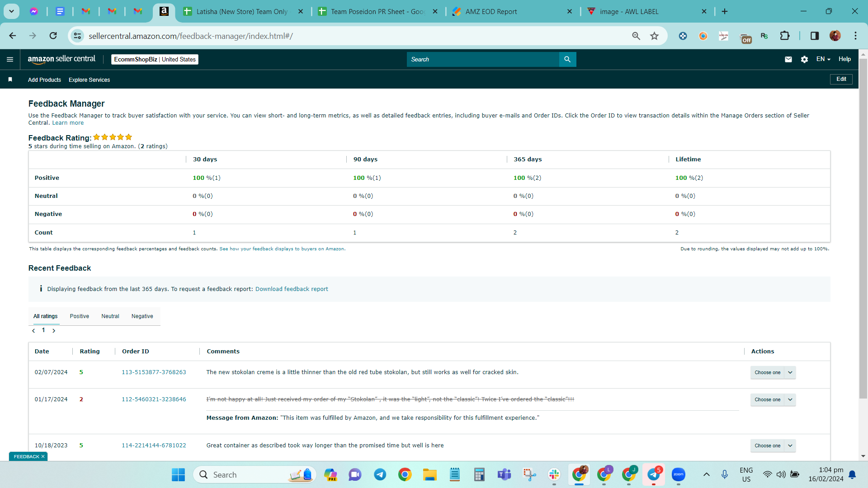Screen dimensions: 868x488
Task: Open the Seller Central hamburger menu
Action: [10, 59]
